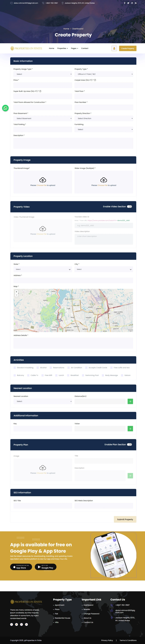145x644 pixels.
Task: Click the SEO Title input field
Action: (43, 506)
